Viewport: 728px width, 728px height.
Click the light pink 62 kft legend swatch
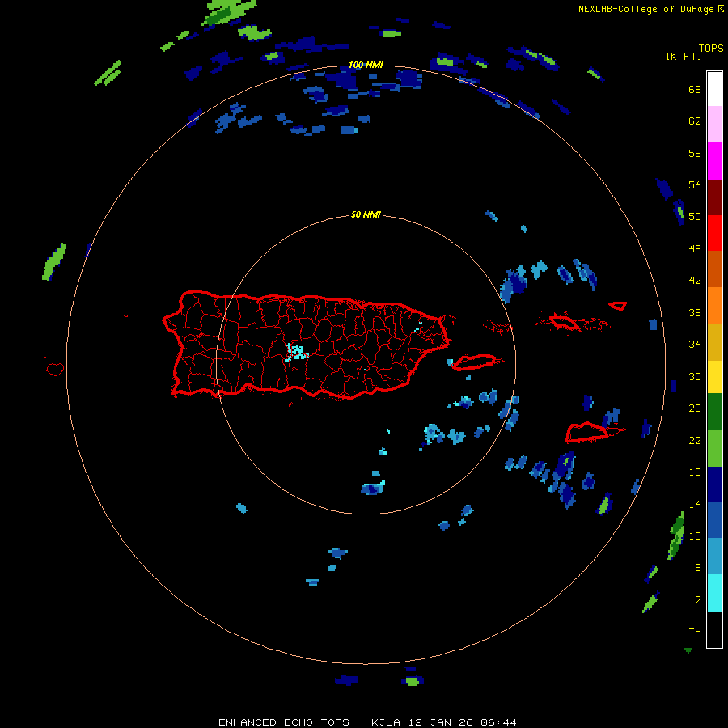714,125
